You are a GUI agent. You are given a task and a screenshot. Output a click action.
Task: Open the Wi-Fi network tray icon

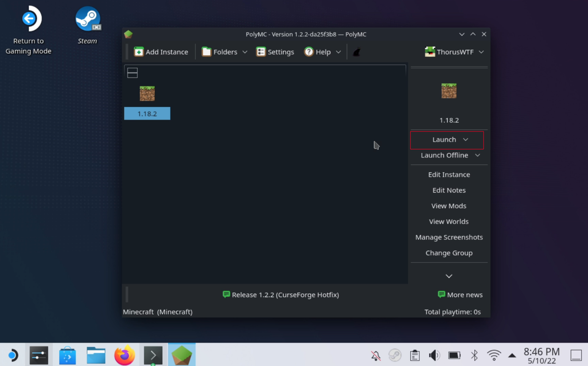point(494,355)
